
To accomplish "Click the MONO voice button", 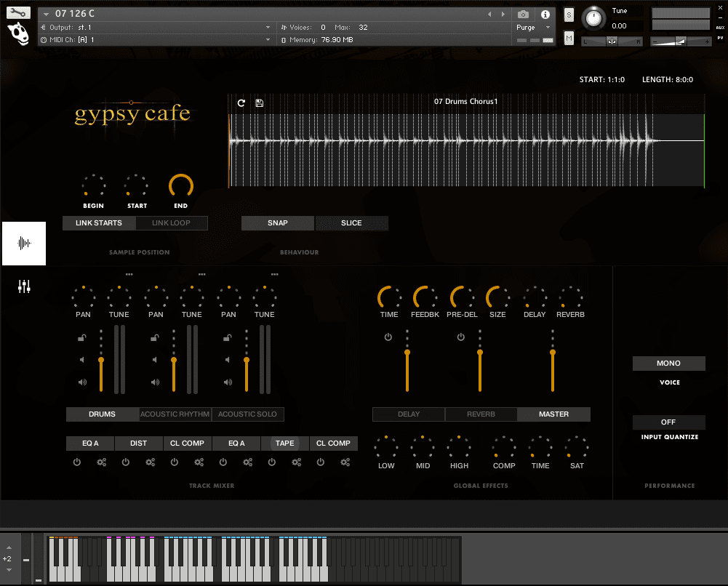I will [668, 364].
